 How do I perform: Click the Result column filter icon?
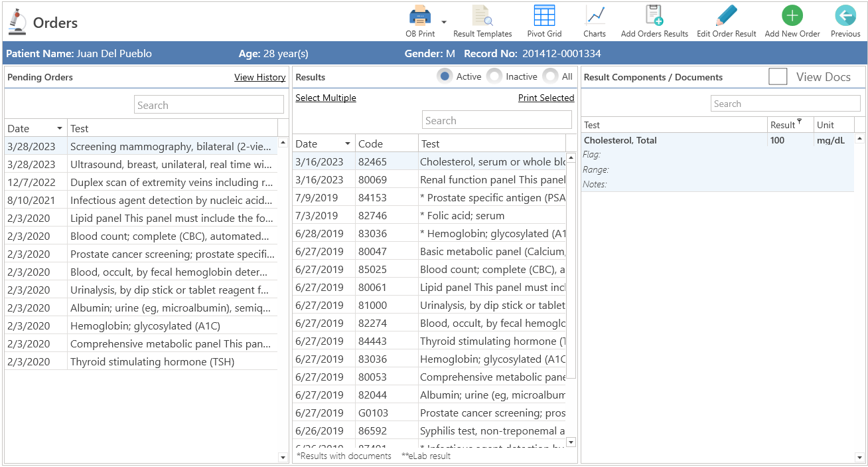pyautogui.click(x=800, y=122)
